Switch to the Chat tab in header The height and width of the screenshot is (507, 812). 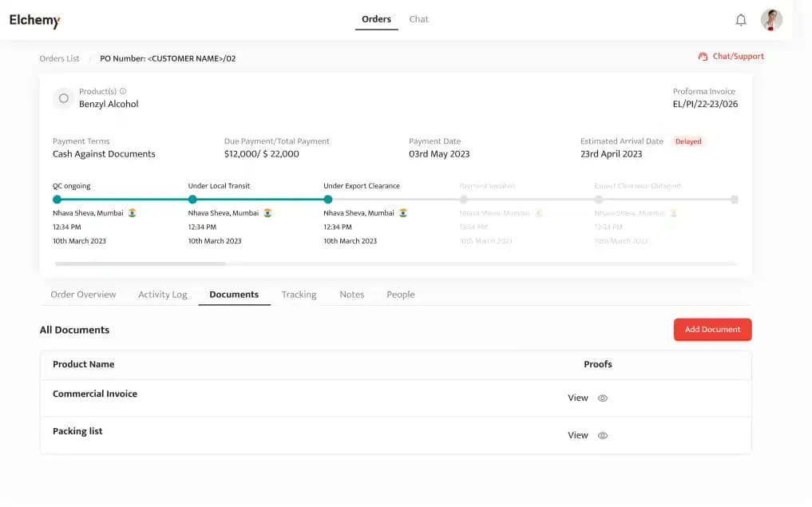[418, 19]
